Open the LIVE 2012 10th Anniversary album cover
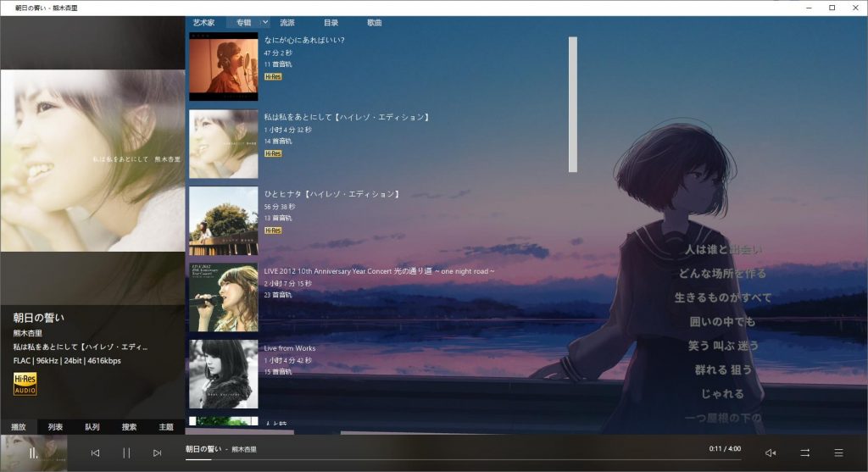The height and width of the screenshot is (472, 868). [x=224, y=297]
